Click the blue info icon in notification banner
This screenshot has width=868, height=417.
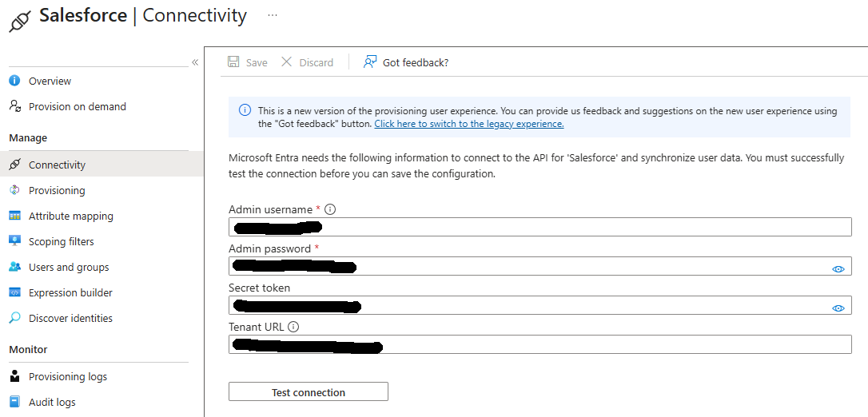tap(245, 110)
